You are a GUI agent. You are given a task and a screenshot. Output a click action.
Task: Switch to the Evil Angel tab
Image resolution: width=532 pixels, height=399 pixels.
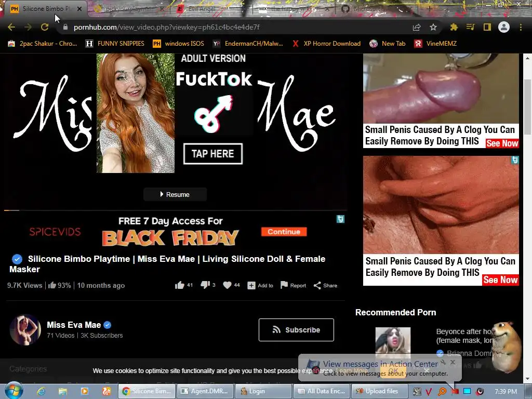pos(202,9)
